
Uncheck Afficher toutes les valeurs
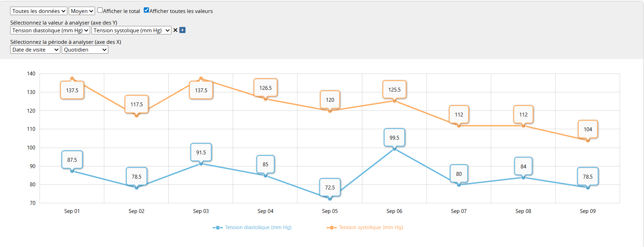[x=147, y=10]
